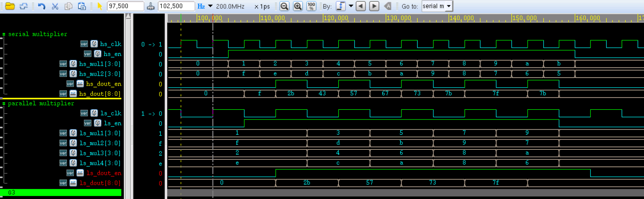Screen dimensions: 644x199
Task: Open the Go to combo box
Action: 450,6
